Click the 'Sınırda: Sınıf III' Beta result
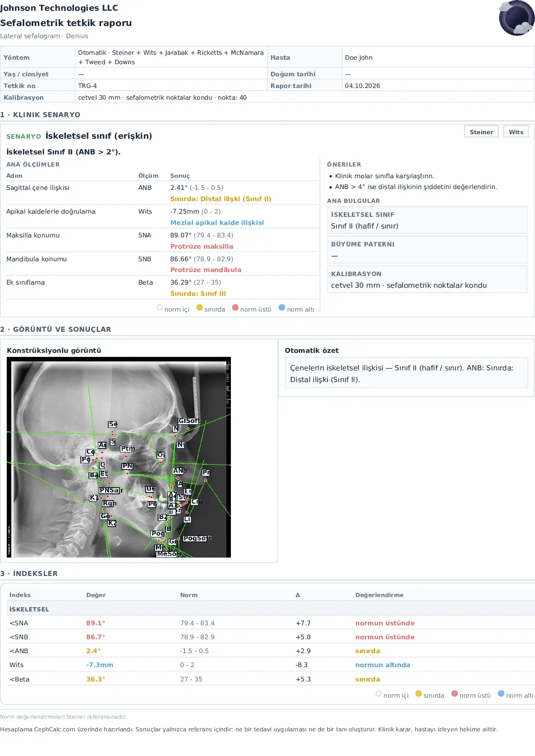535x756 pixels. (x=198, y=294)
